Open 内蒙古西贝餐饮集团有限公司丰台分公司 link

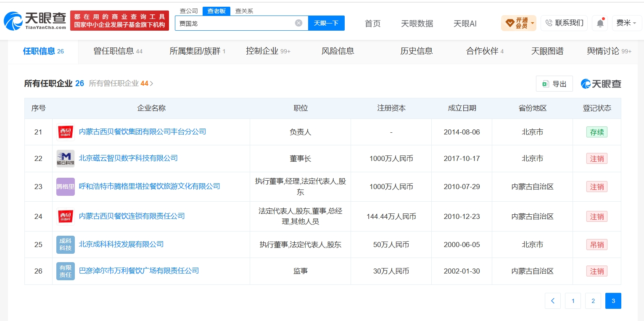click(x=143, y=132)
